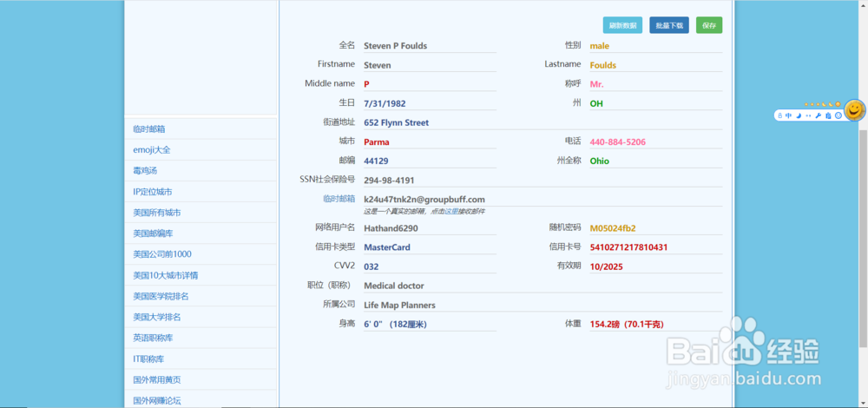The height and width of the screenshot is (408, 868).
Task: Click the gender field showing male
Action: click(656, 46)
